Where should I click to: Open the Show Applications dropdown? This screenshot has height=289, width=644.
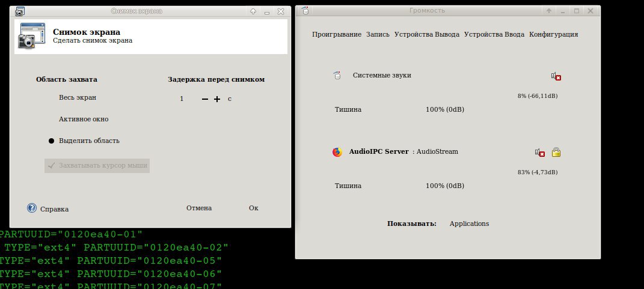pos(469,224)
